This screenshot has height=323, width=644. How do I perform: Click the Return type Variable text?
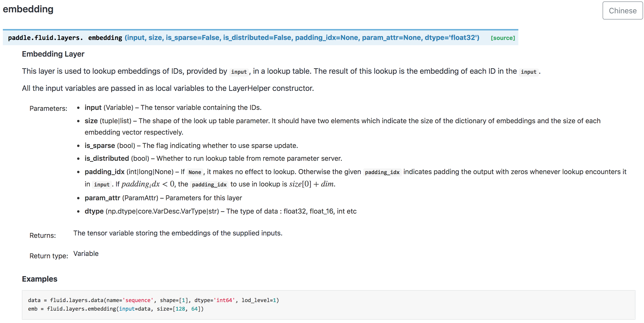pos(86,254)
